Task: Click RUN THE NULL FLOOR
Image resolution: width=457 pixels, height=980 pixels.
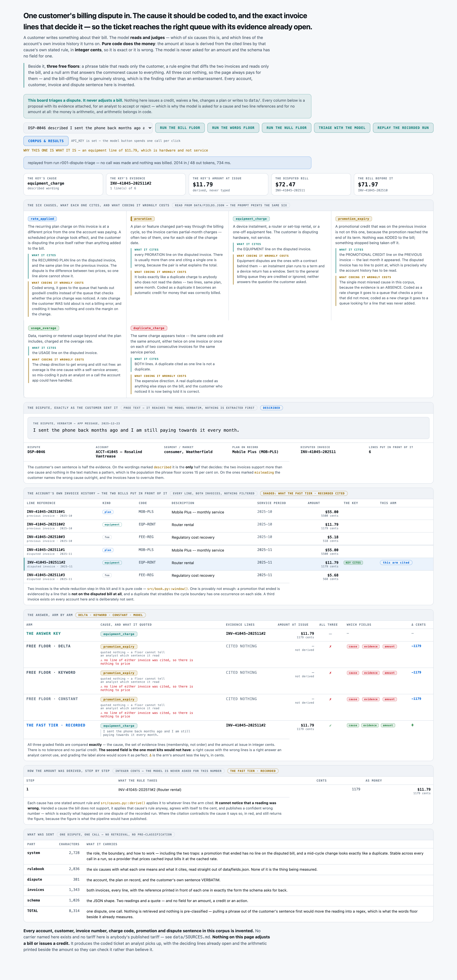Action: click(286, 128)
